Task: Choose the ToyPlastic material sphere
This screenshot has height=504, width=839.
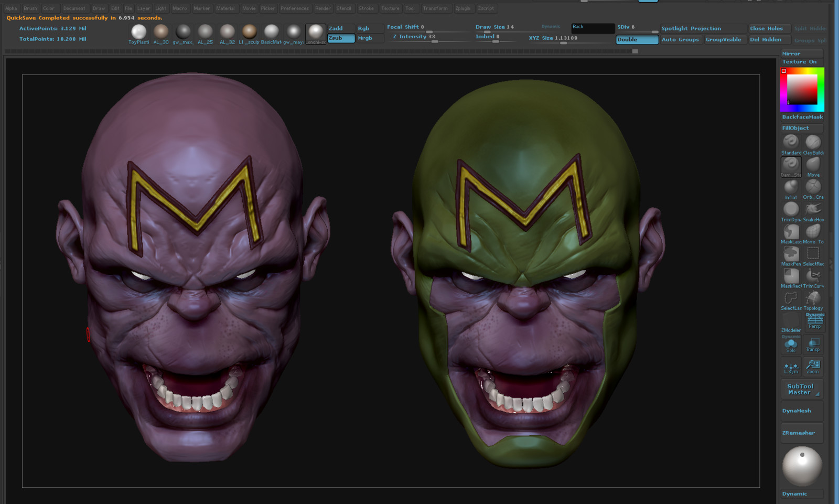Action: tap(138, 34)
